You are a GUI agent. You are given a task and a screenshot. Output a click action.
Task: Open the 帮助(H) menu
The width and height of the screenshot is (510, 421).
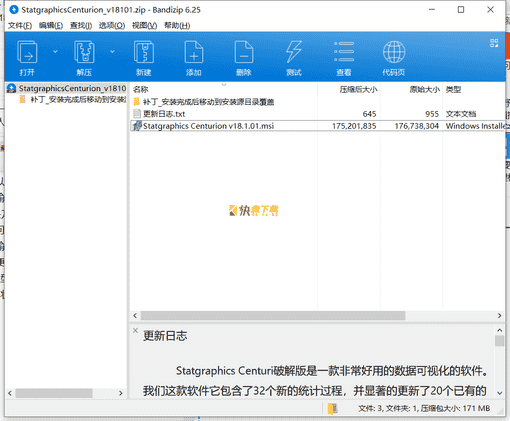[x=177, y=25]
